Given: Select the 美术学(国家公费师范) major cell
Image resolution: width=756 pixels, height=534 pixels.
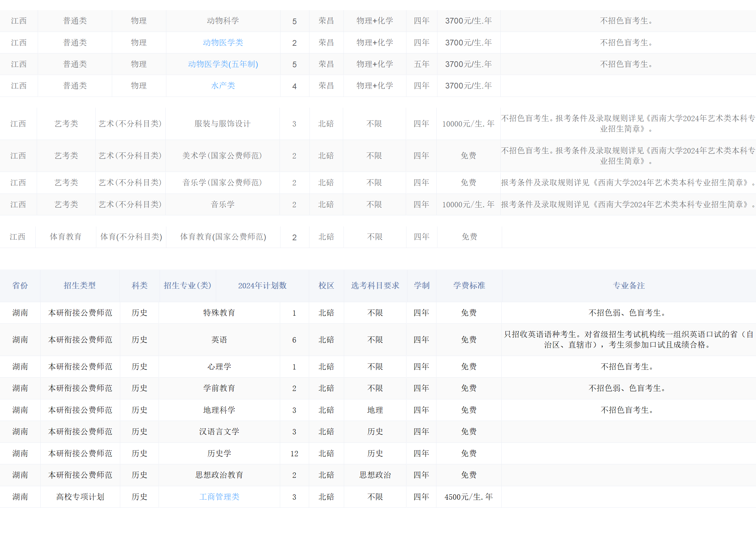Looking at the screenshot, I should pyautogui.click(x=222, y=156).
